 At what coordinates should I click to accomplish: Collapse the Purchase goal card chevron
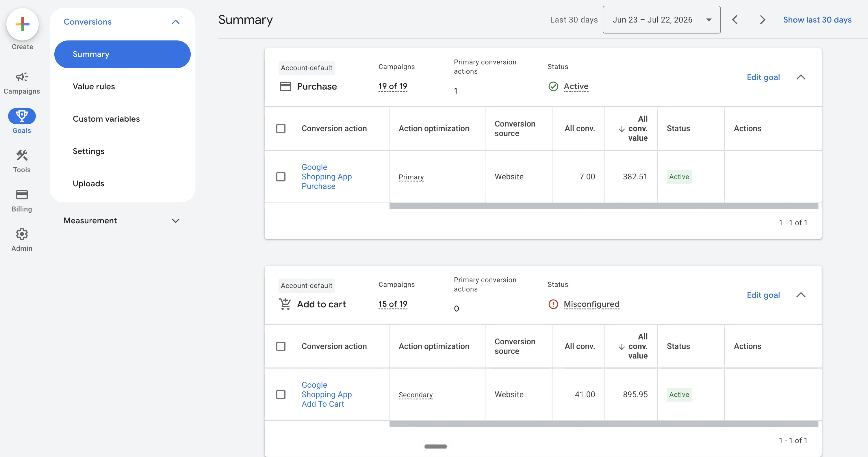pyautogui.click(x=801, y=77)
